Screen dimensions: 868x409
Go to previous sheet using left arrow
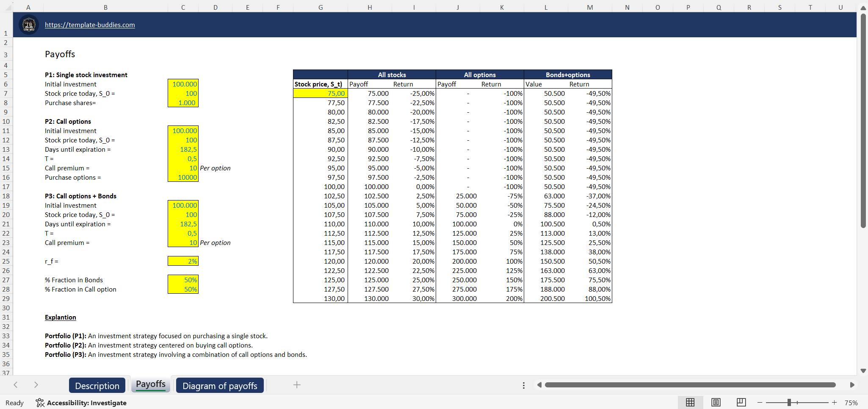[x=16, y=385]
